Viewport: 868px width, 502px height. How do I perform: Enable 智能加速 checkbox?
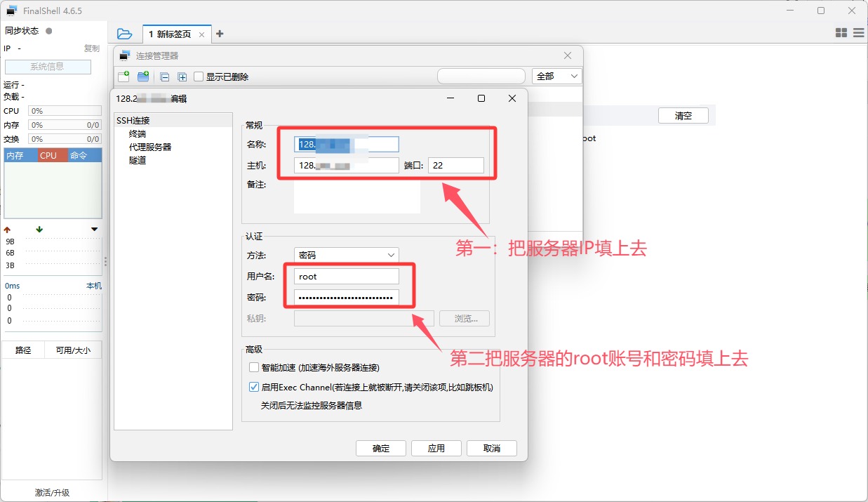254,367
